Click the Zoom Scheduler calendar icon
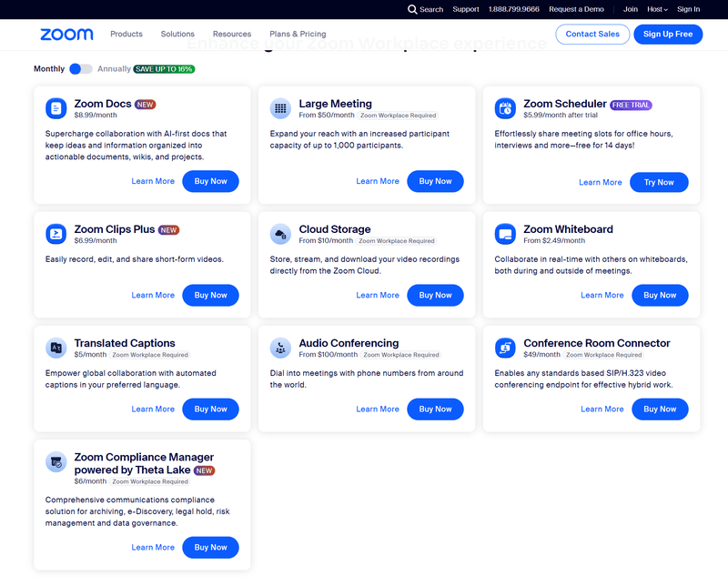The image size is (728, 586). [x=505, y=108]
